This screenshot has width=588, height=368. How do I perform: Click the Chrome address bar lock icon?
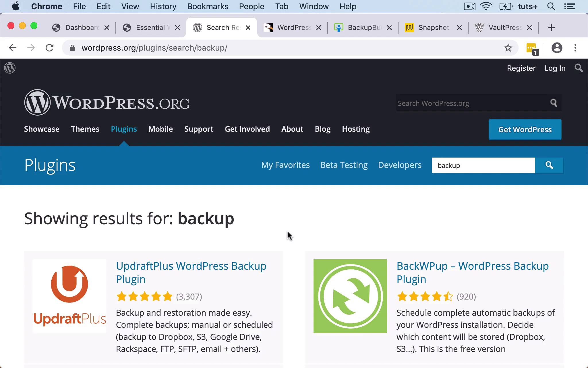click(x=71, y=47)
